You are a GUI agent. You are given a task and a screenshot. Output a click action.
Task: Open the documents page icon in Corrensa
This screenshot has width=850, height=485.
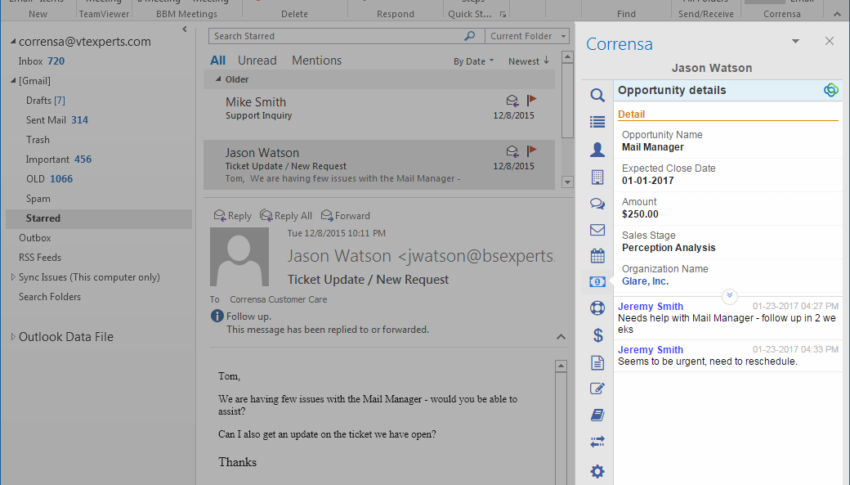point(597,363)
